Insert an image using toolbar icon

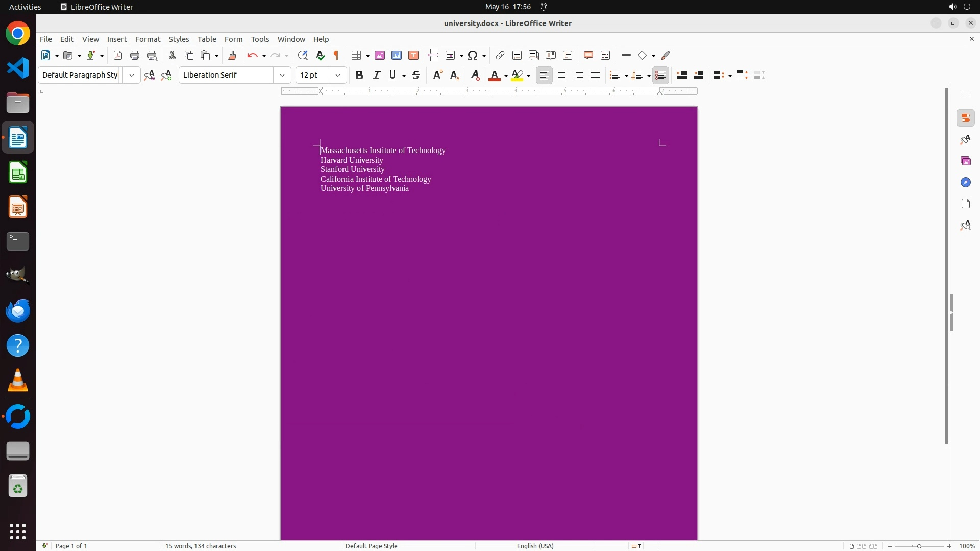click(x=380, y=56)
